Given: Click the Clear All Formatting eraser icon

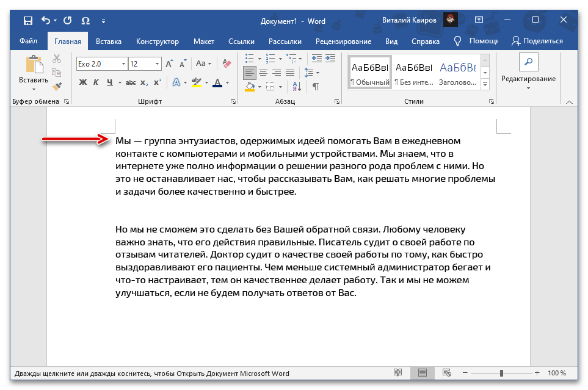Looking at the screenshot, I should coord(227,63).
